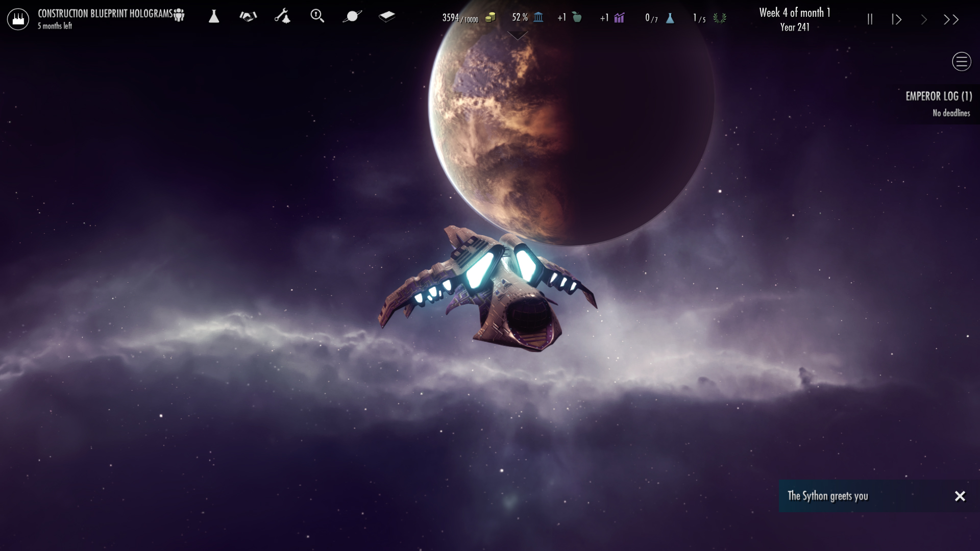
Task: Expand the resources dropdown chevron
Action: tap(518, 36)
